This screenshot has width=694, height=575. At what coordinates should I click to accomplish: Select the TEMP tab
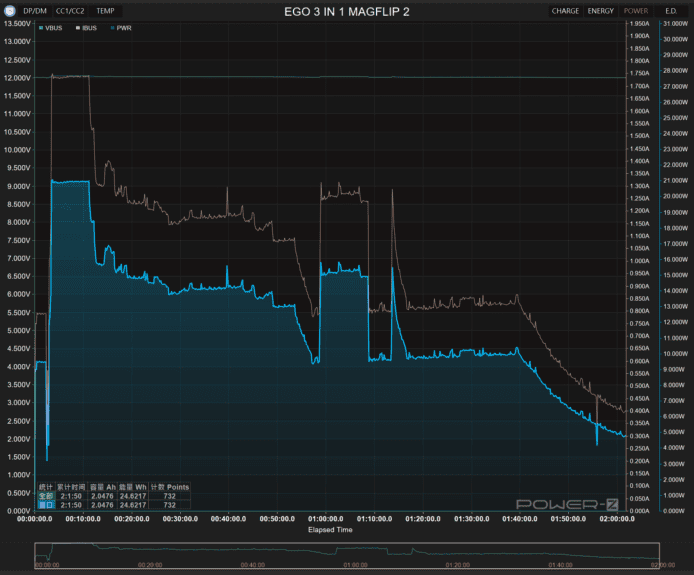tap(105, 11)
